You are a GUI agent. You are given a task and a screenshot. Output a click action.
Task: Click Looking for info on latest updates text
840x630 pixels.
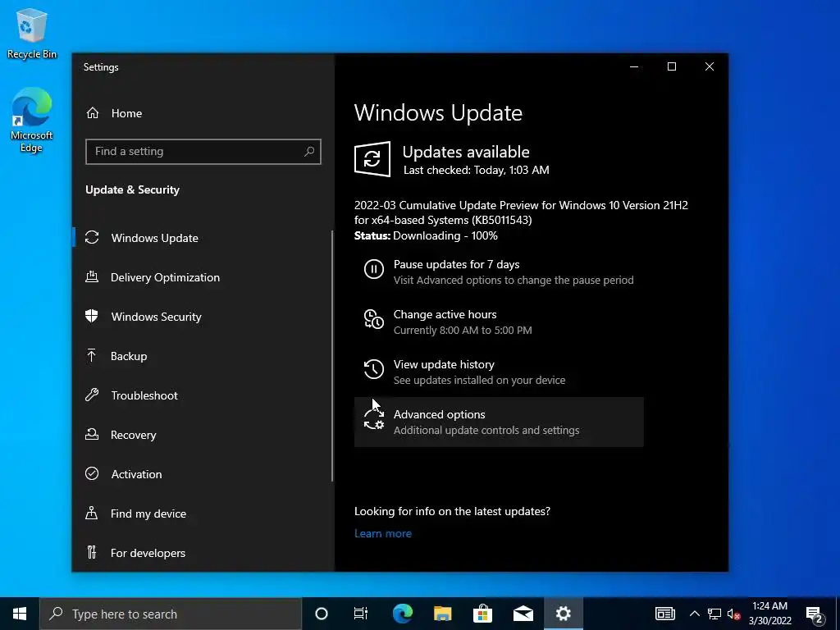coord(452,511)
